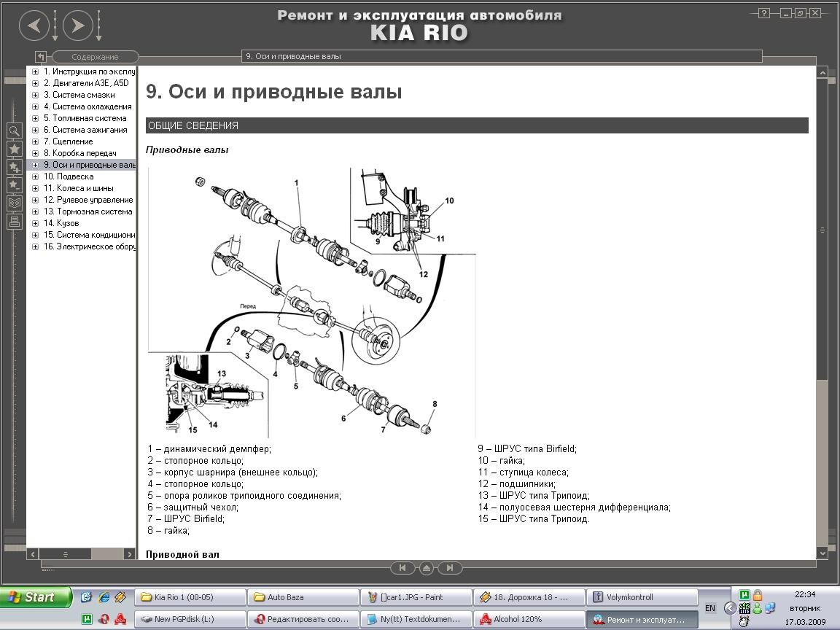Switch to 'Auto Baza' folder taskbar button
The width and height of the screenshot is (840, 630).
point(303,596)
